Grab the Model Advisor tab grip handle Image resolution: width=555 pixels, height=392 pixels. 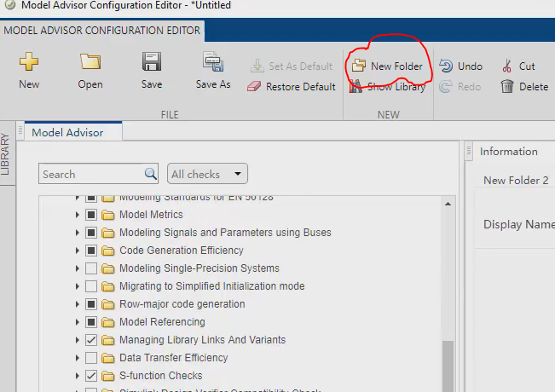[x=20, y=131]
